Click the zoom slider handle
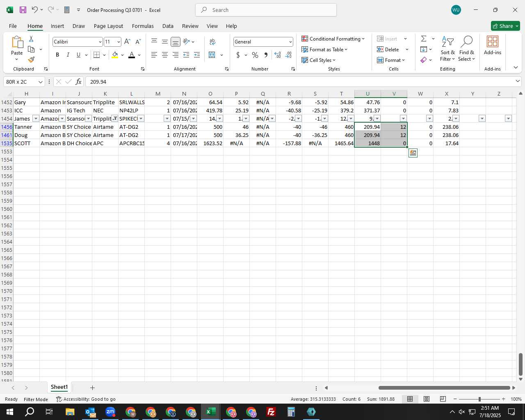Image resolution: width=525 pixels, height=420 pixels. (x=479, y=399)
